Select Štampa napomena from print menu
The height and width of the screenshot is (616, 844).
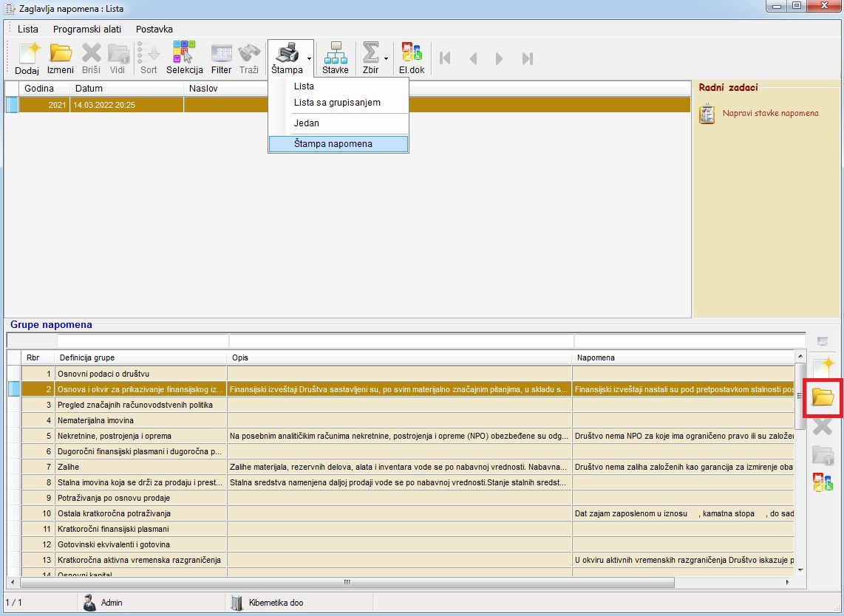338,144
